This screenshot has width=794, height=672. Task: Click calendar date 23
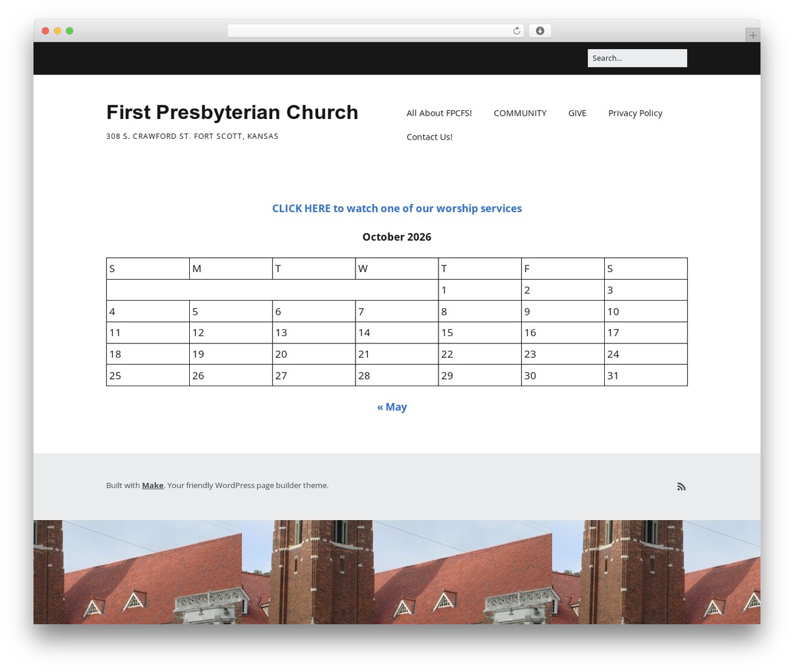(563, 354)
